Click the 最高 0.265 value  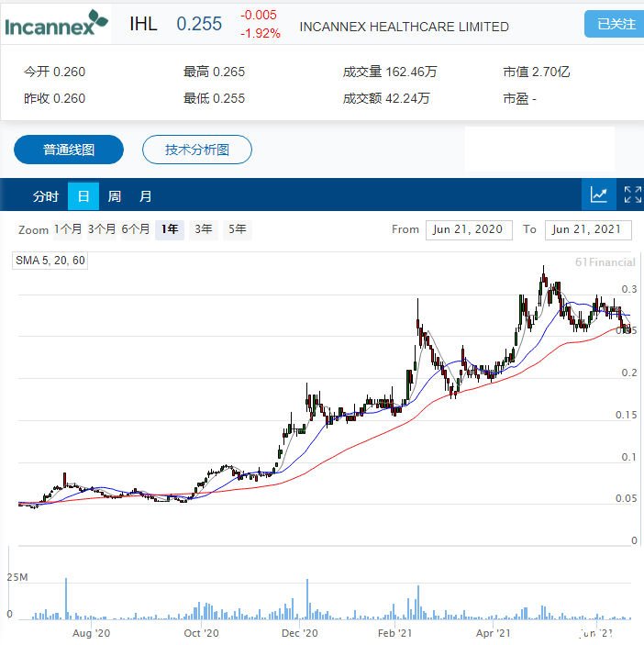tap(215, 72)
